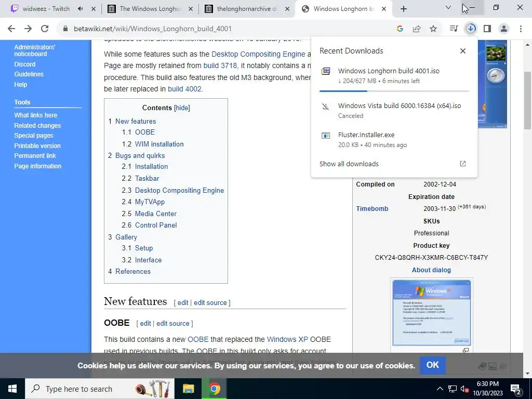Click the Chrome taskbar icon
532x399 pixels.
pyautogui.click(x=214, y=389)
